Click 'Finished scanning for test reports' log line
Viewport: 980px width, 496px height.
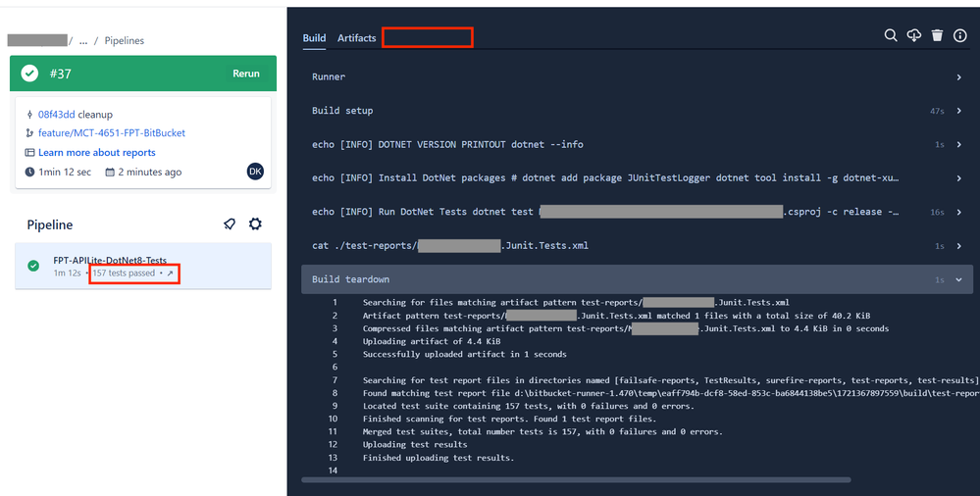tap(509, 419)
